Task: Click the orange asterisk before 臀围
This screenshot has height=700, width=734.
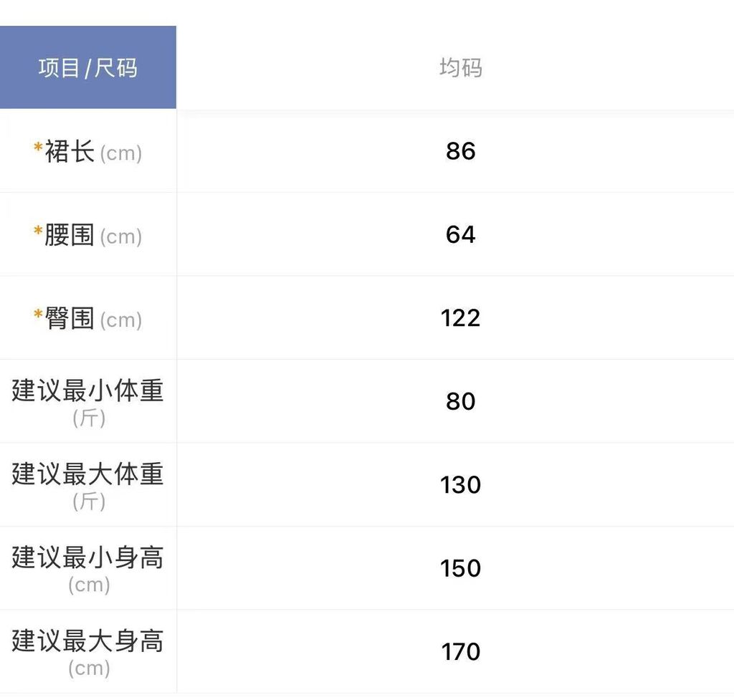Action: click(38, 314)
